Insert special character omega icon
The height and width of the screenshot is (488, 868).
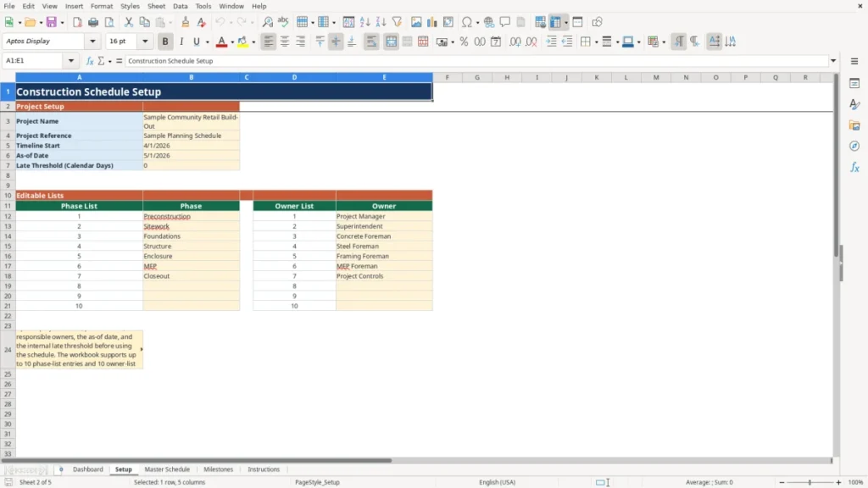tap(467, 22)
